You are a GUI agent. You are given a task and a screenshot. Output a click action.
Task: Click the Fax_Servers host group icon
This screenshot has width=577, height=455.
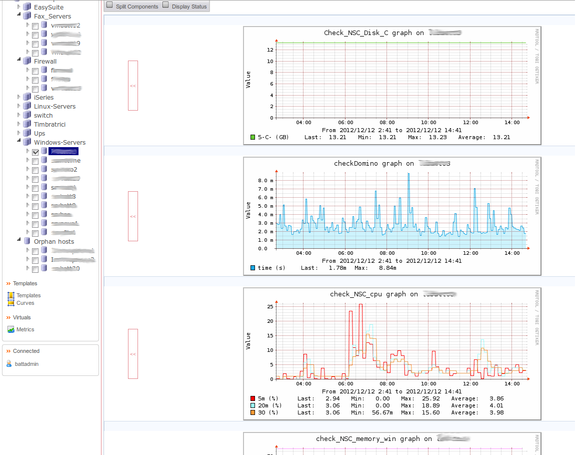pyautogui.click(x=27, y=16)
